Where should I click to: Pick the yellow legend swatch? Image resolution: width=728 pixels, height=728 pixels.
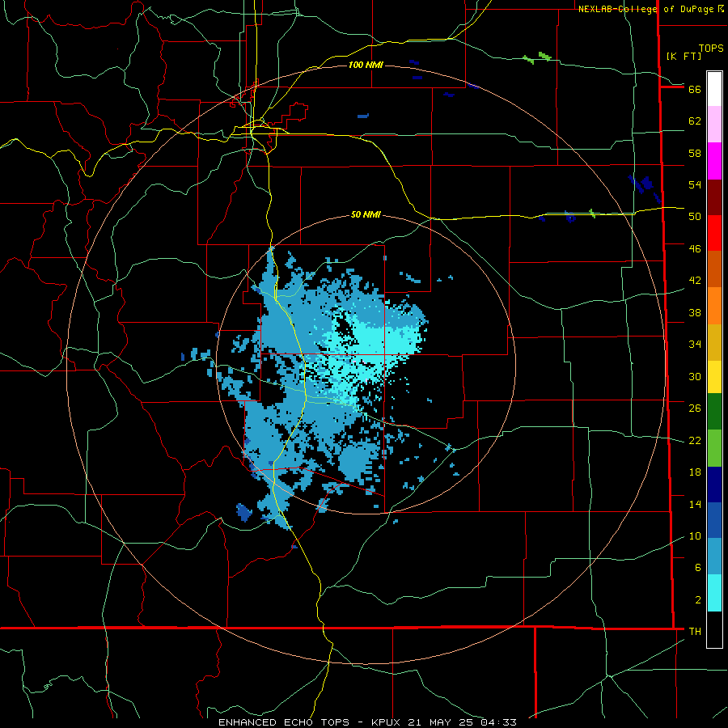tap(714, 377)
